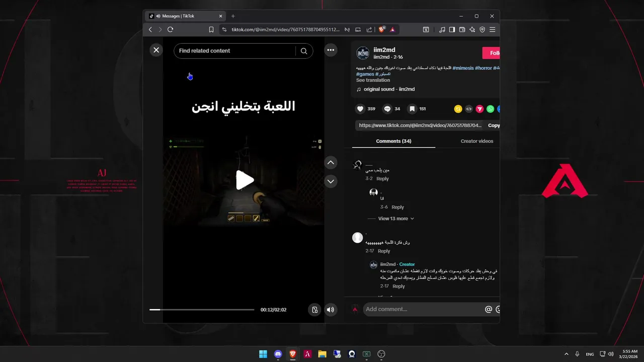
Task: Reload the page
Action: click(x=170, y=30)
